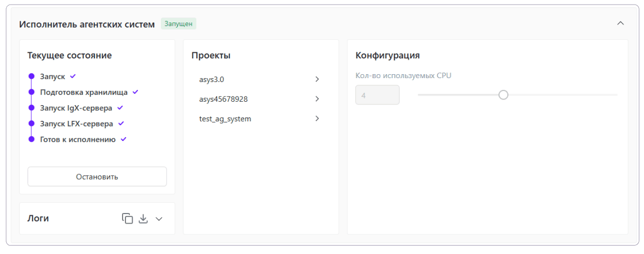The image size is (644, 254).
Task: Click the CPU slider handle
Action: (503, 95)
